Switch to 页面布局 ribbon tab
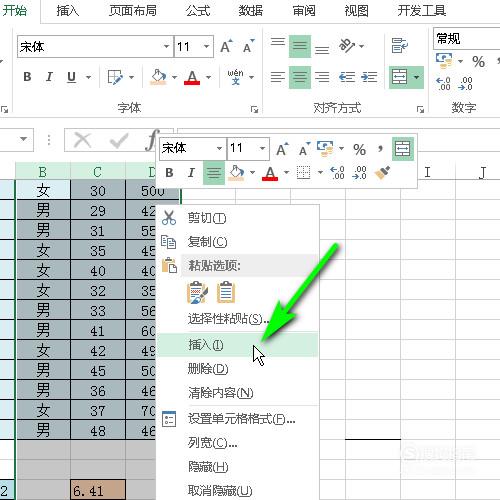Image resolution: width=500 pixels, height=500 pixels. tap(133, 11)
